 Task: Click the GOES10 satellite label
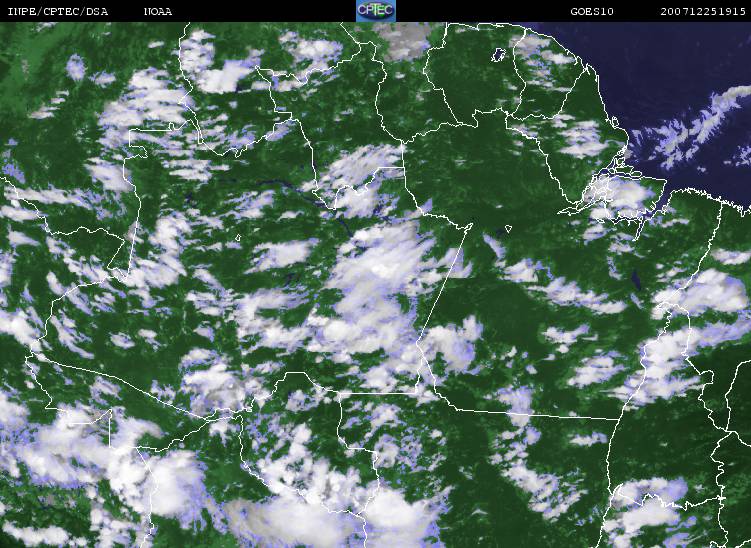pyautogui.click(x=592, y=11)
